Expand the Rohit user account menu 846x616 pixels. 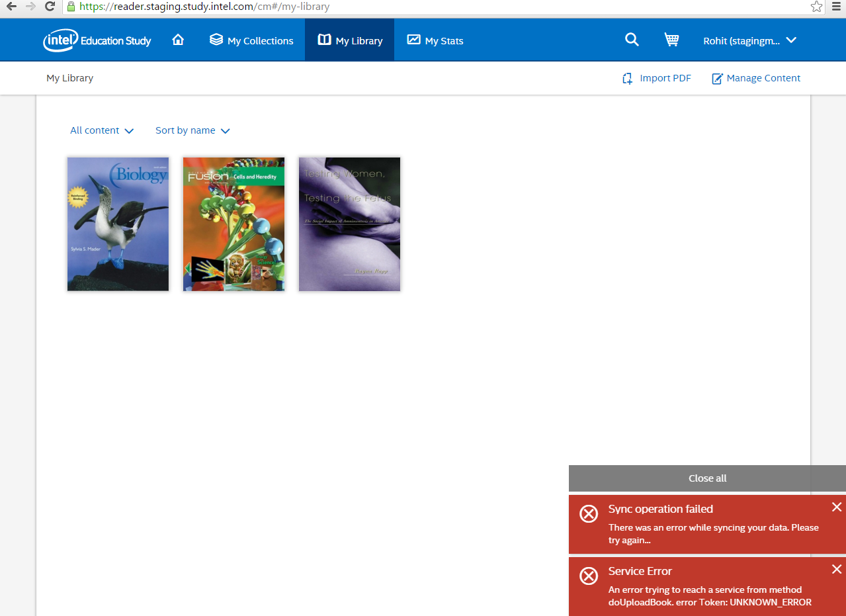coord(749,40)
